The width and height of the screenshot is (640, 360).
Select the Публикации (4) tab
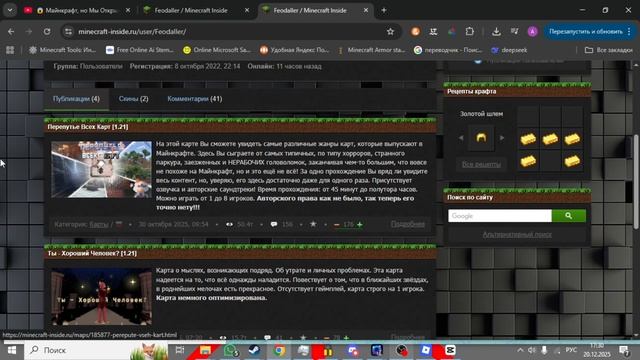(76, 99)
